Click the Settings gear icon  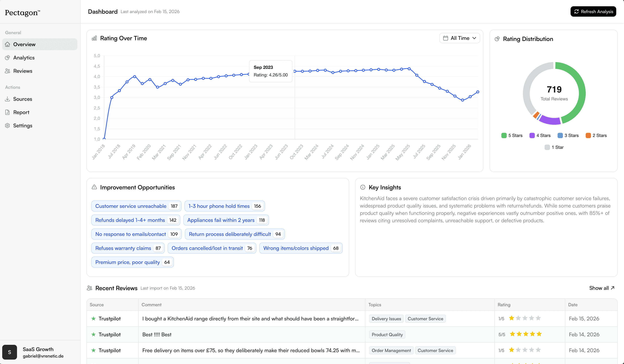point(7,126)
